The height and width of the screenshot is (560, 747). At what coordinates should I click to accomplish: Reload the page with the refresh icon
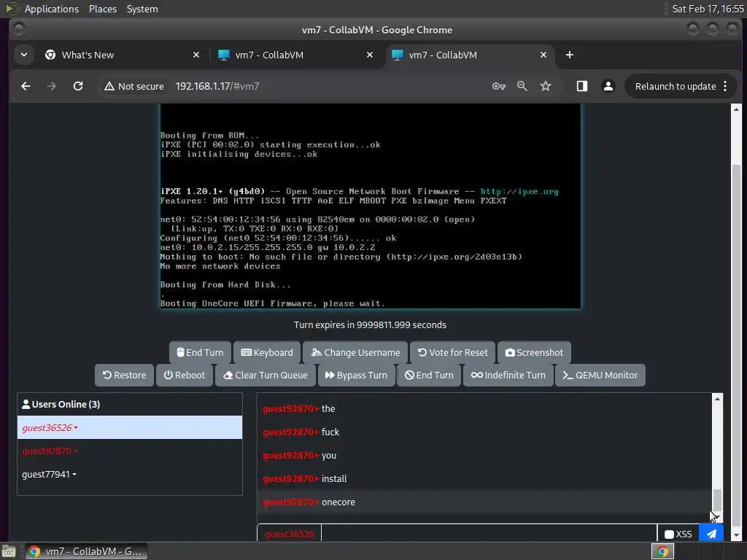click(78, 86)
